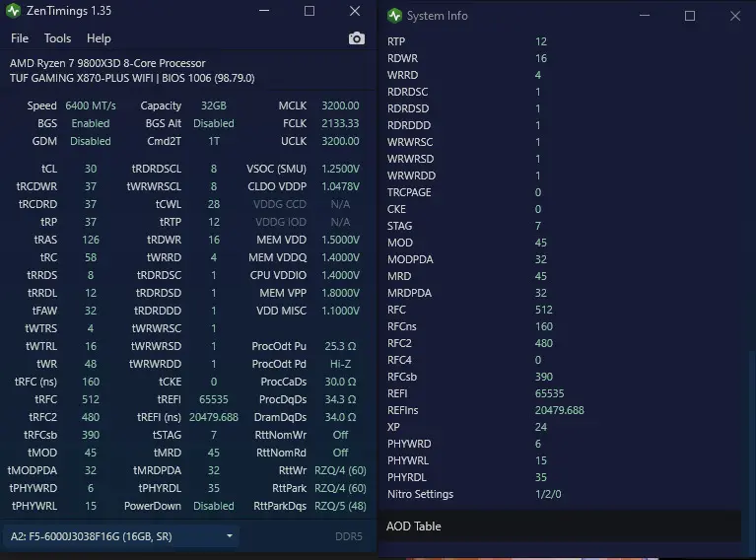Click the System Info window logo icon
This screenshot has width=756, height=560.
coord(394,16)
